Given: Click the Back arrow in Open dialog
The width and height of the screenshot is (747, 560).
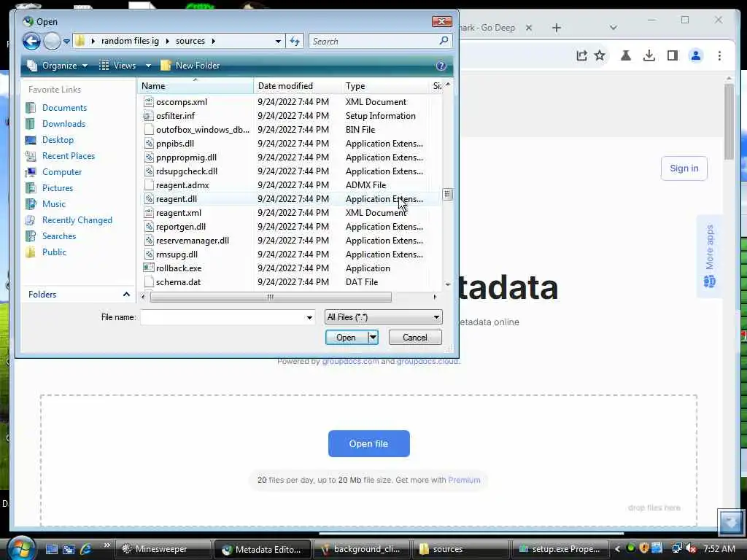Looking at the screenshot, I should [31, 41].
